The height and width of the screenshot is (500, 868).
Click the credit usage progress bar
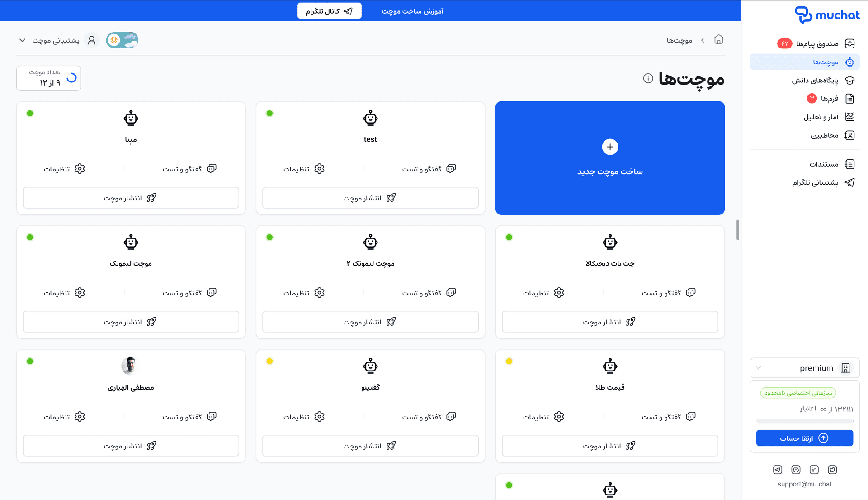click(804, 421)
